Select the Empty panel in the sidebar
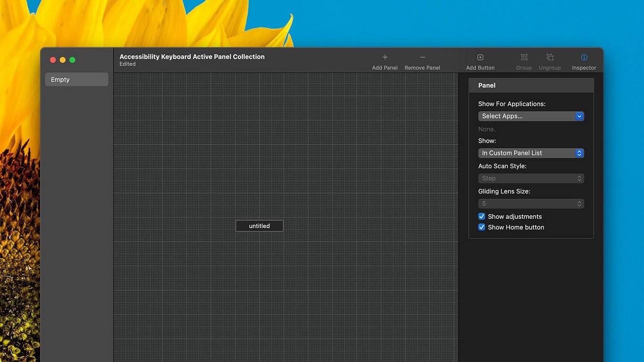This screenshot has height=362, width=644. pos(76,80)
